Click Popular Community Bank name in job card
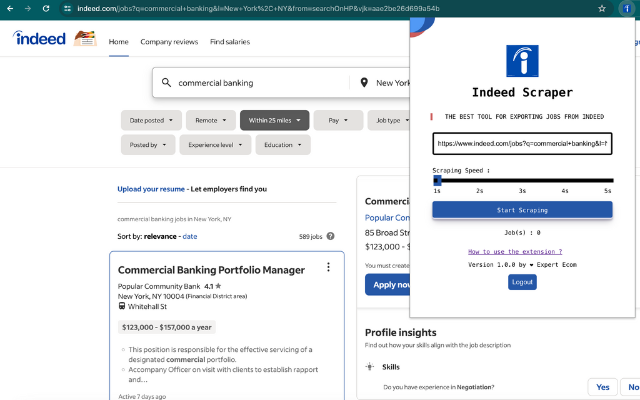Image resolution: width=640 pixels, height=400 pixels. [x=159, y=286]
